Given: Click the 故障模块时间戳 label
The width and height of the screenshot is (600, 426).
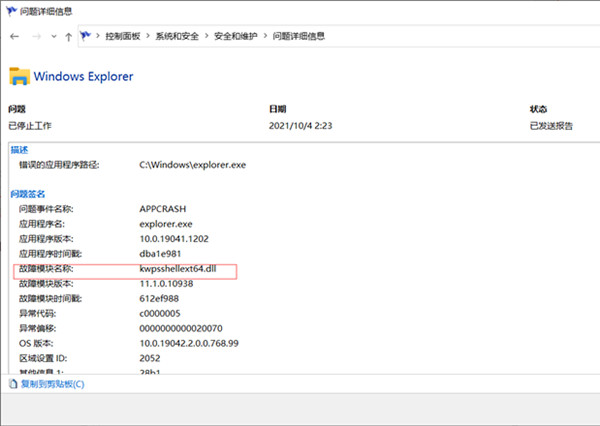Looking at the screenshot, I should pos(50,299).
